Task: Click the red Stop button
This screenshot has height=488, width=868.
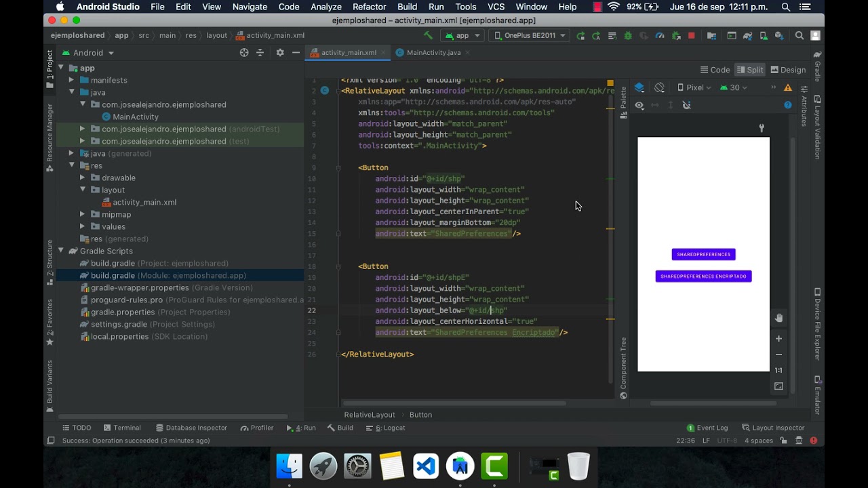Action: 691,36
